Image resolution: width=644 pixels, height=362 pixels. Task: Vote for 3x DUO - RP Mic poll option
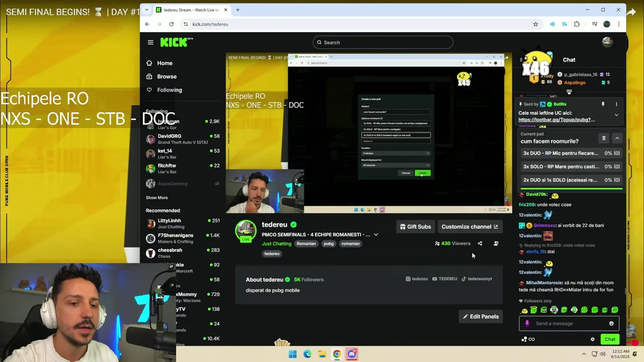point(571,153)
